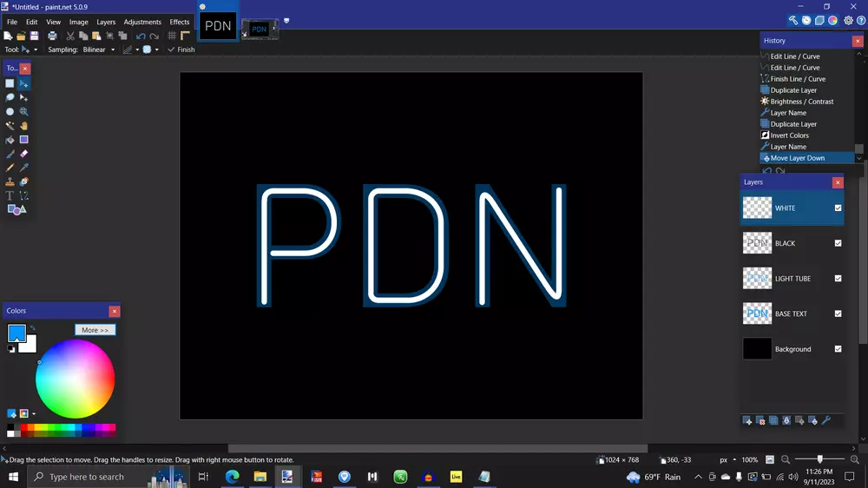Open the Edit menu
868x488 pixels.
[x=31, y=22]
